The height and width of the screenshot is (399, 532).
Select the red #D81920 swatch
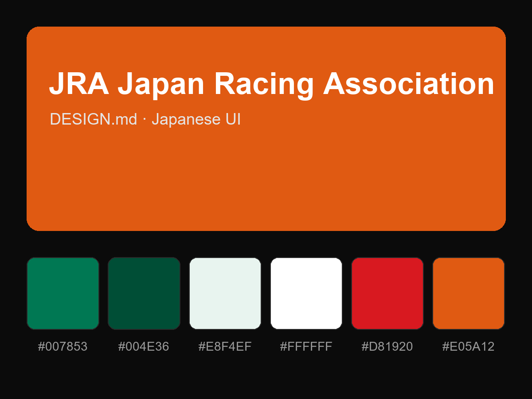tap(387, 293)
